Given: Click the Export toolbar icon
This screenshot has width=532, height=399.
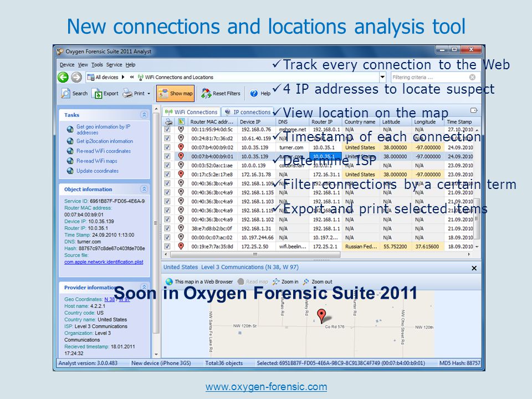Looking at the screenshot, I should [96, 94].
